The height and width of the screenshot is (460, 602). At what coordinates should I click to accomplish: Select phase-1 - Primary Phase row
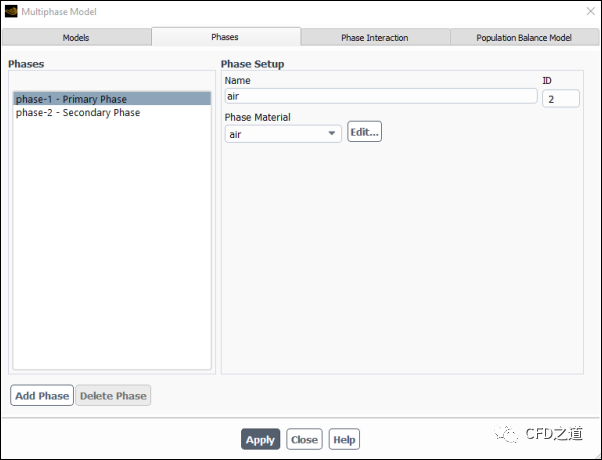pos(112,99)
